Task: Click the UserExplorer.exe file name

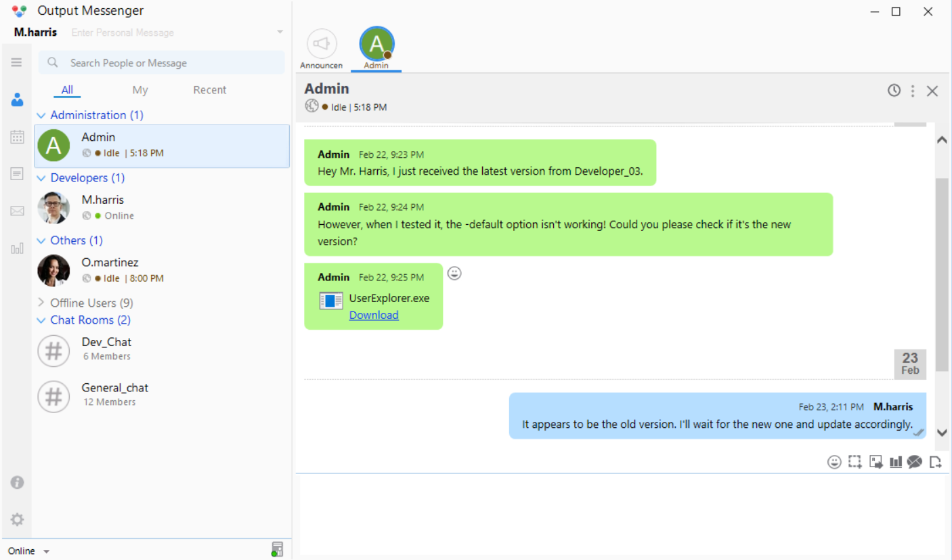Action: (x=389, y=298)
